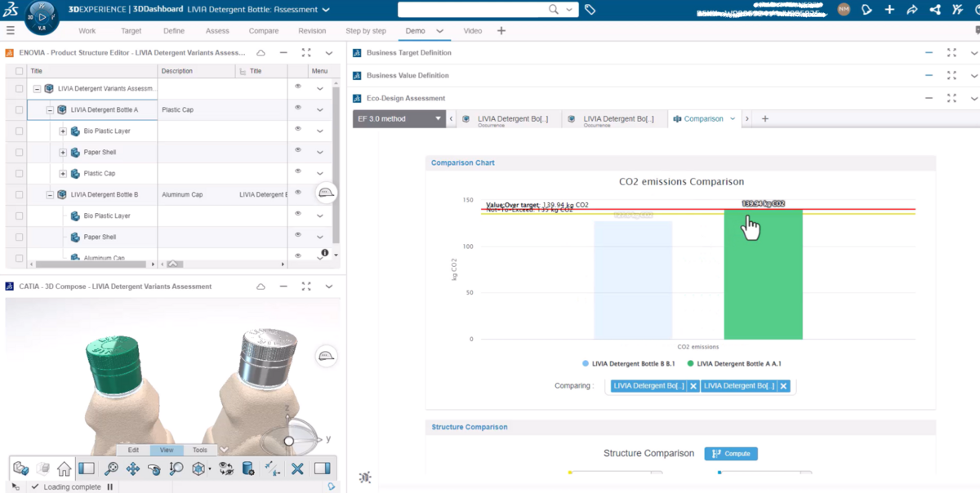Click the info icon in ENOVIA table corner
This screenshot has height=493, width=980.
pos(324,253)
